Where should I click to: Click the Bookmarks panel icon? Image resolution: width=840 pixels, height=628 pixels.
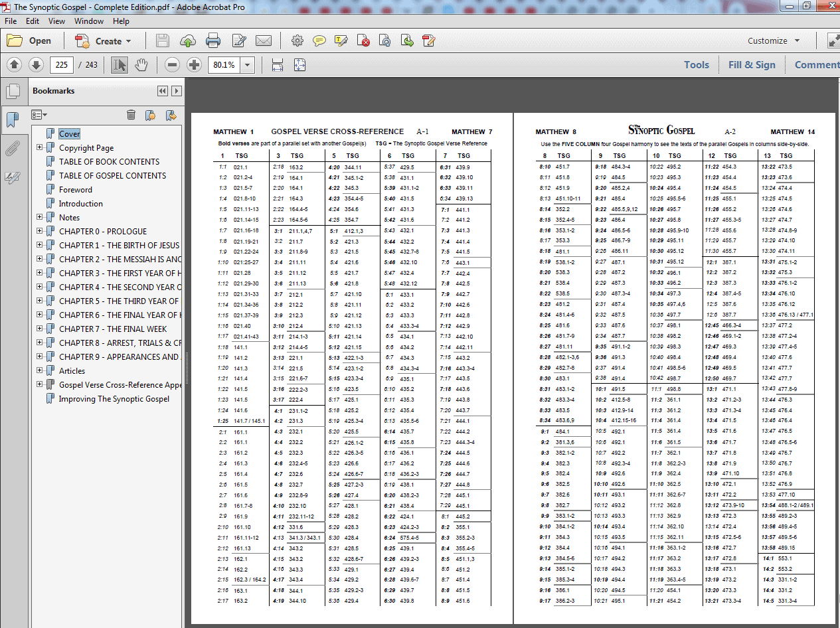(x=12, y=119)
